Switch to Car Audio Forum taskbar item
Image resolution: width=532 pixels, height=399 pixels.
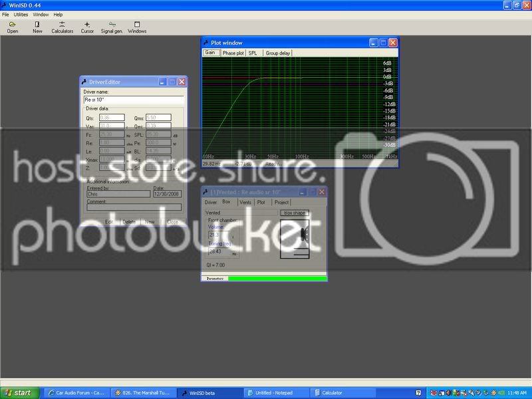[x=77, y=393]
